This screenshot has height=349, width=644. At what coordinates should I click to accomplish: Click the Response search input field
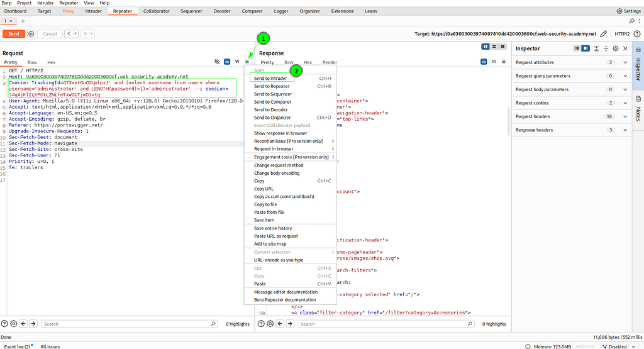pos(386,324)
